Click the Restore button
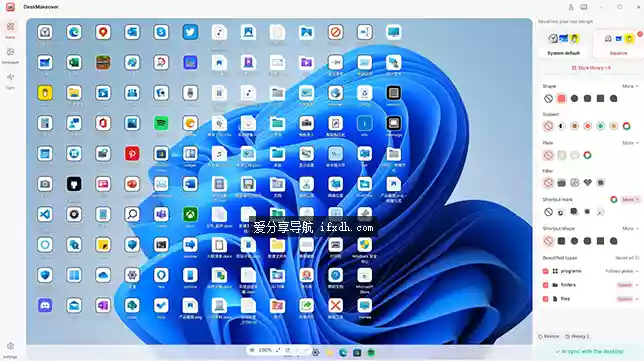Viewport: 644px width, 361px height. tap(549, 336)
